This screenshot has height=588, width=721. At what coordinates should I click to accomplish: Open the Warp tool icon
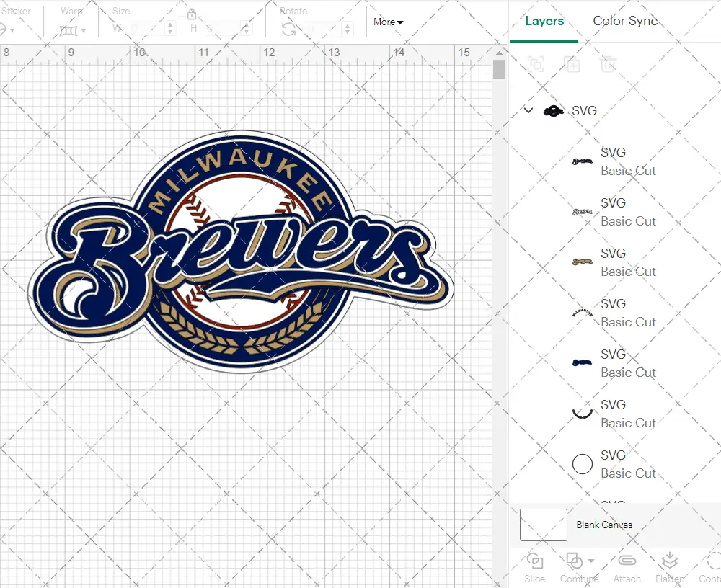pyautogui.click(x=68, y=31)
